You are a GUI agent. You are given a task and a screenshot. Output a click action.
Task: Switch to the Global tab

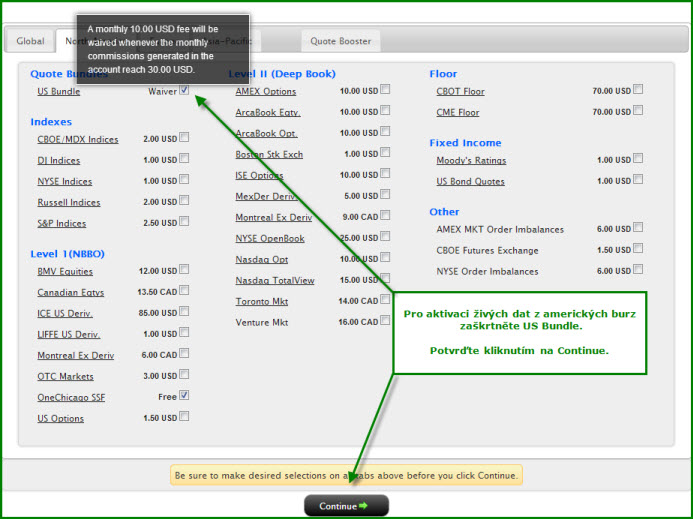30,41
